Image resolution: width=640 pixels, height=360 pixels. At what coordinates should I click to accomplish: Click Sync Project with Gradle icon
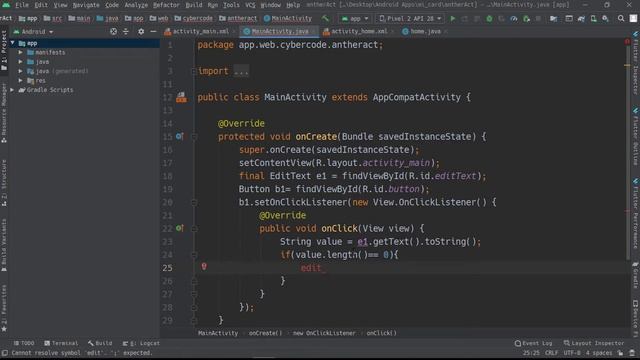point(581,18)
